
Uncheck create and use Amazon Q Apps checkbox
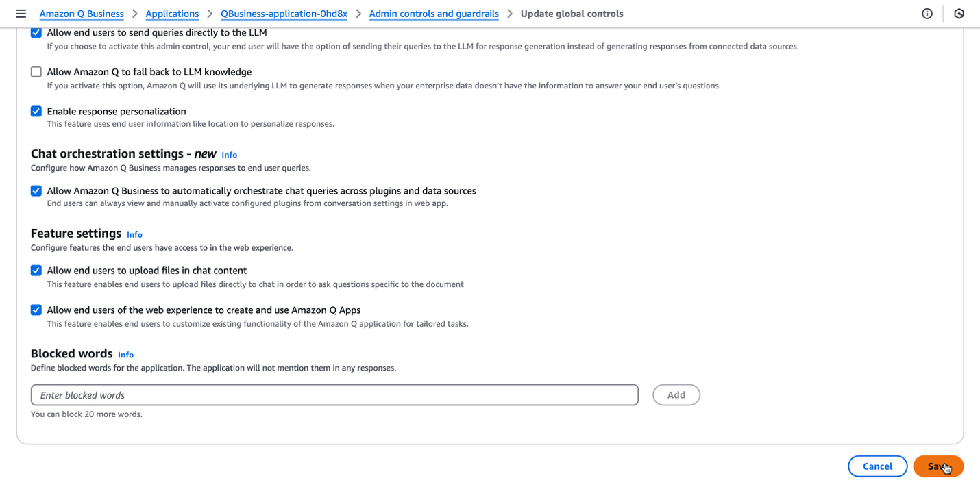point(36,310)
